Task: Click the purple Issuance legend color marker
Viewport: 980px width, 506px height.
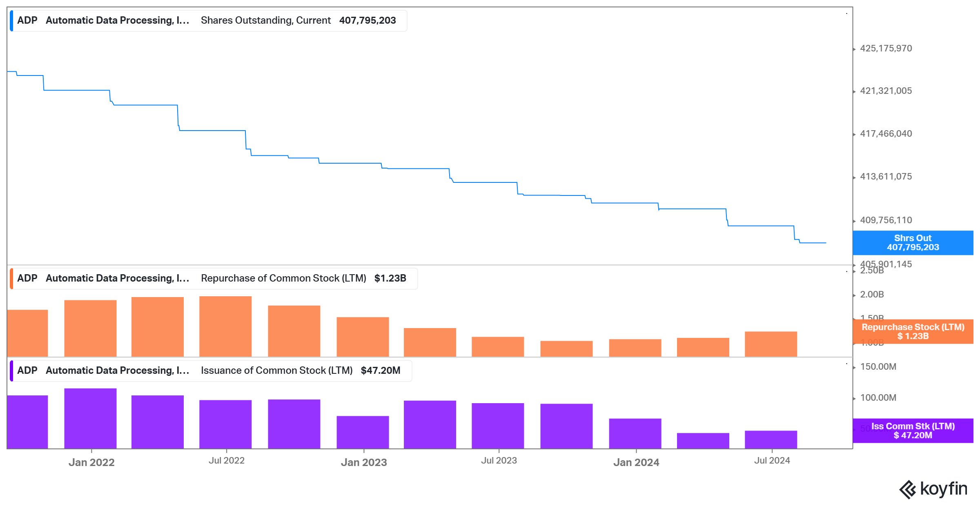Action: (x=11, y=371)
